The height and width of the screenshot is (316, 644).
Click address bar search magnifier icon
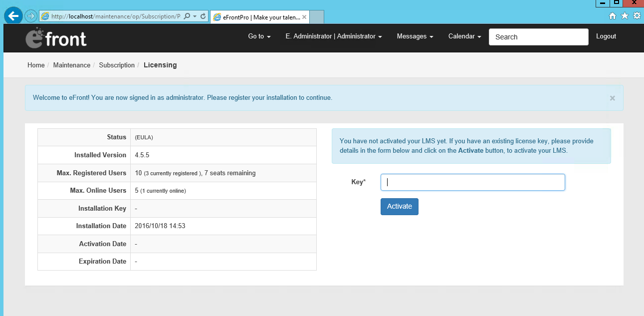(187, 16)
